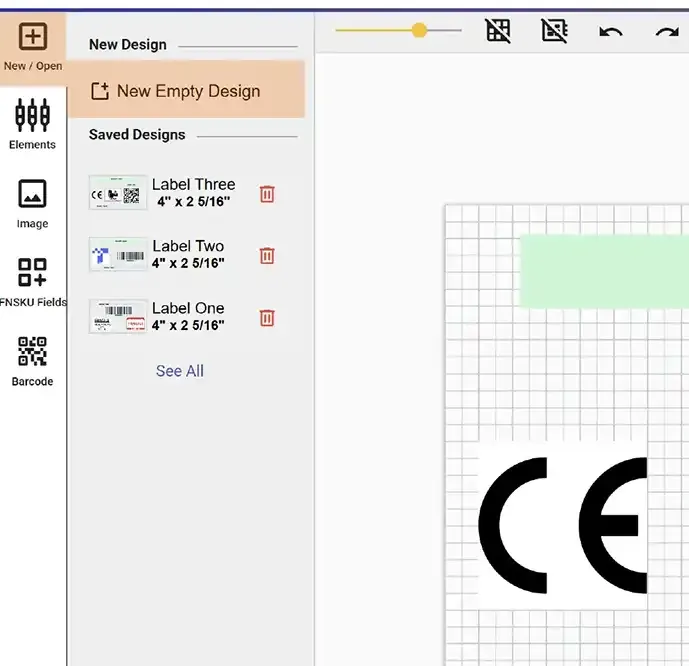Click the zoom slider handle
This screenshot has height=666, width=689.
coord(419,30)
